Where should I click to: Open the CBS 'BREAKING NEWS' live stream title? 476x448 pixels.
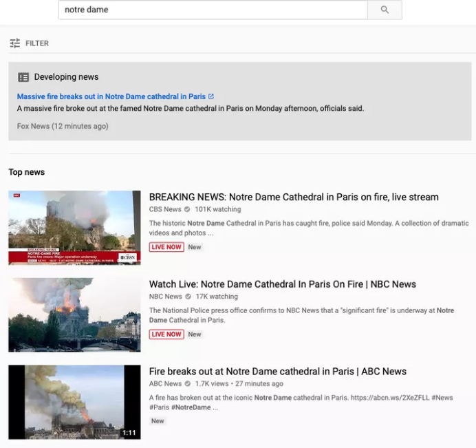(x=293, y=197)
